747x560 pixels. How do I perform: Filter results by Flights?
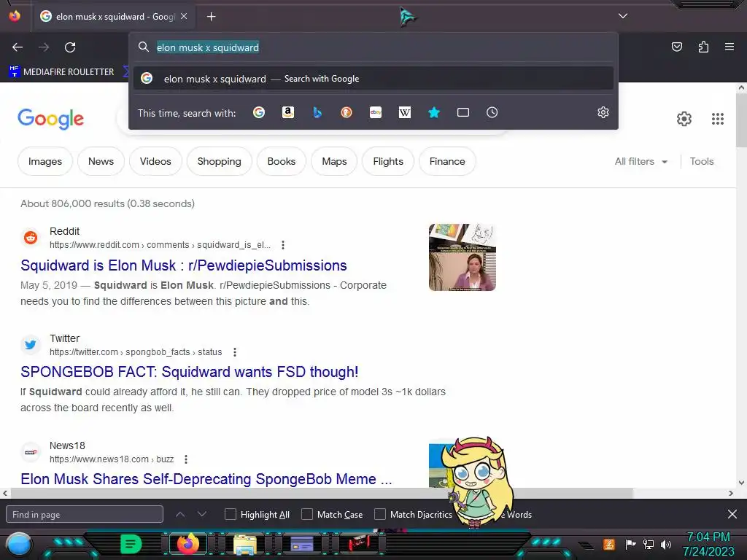point(388,161)
